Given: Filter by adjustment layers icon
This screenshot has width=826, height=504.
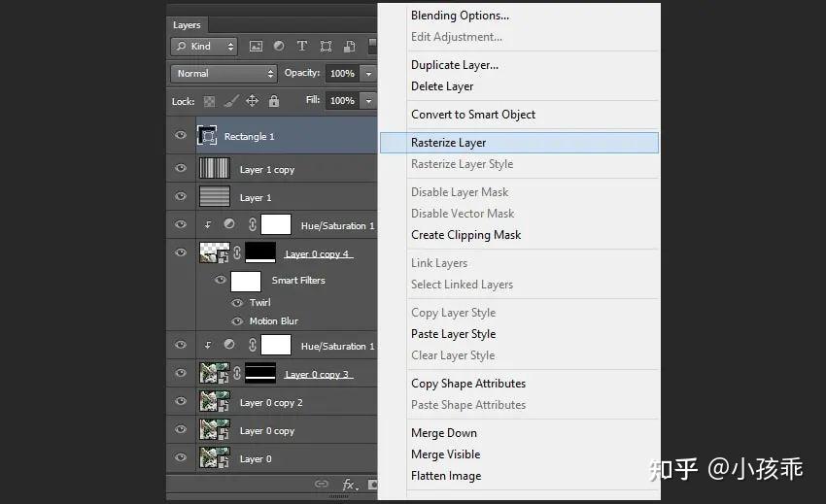Looking at the screenshot, I should point(279,47).
